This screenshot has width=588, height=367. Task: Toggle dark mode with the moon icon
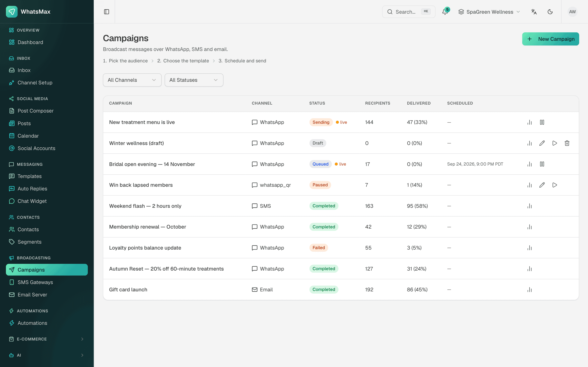[x=550, y=12]
